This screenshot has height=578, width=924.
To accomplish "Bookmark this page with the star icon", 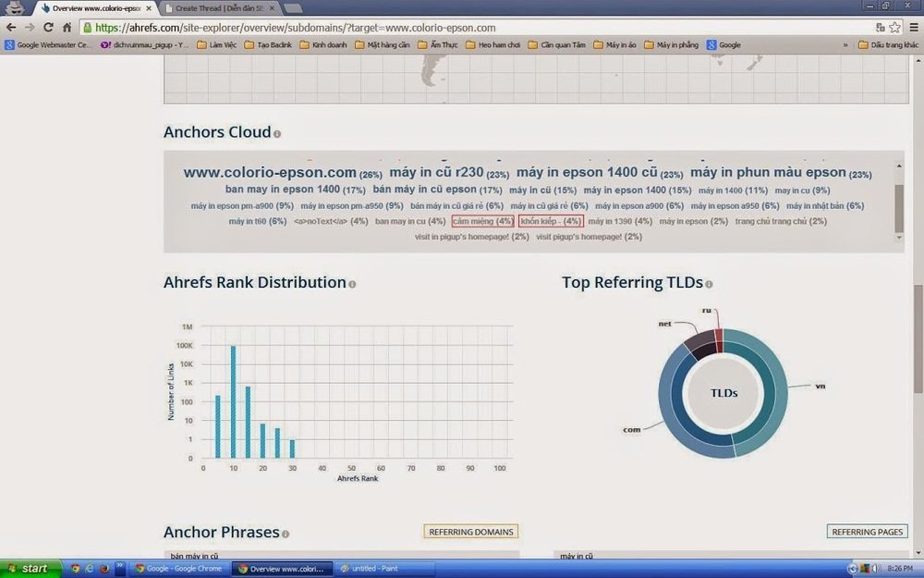I will tap(894, 27).
